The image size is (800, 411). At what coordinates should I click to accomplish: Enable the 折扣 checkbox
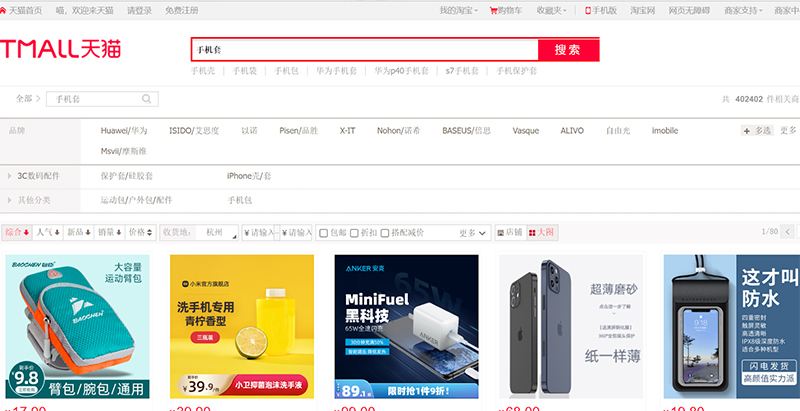[x=354, y=233]
